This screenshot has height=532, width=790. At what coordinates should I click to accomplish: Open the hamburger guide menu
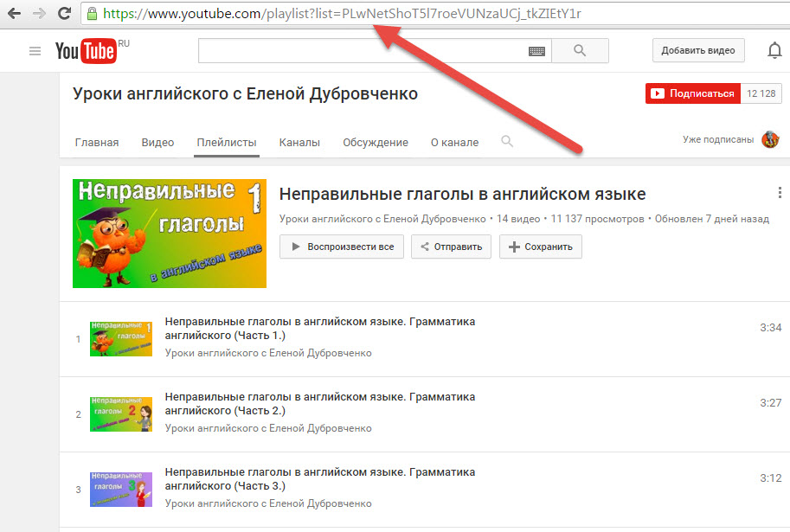35,51
